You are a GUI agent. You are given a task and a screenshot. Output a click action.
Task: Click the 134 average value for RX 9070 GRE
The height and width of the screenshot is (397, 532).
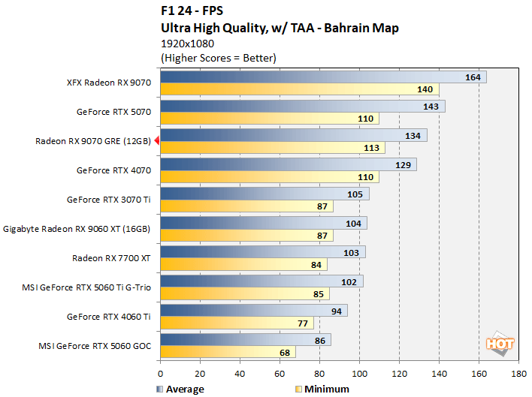click(x=413, y=136)
